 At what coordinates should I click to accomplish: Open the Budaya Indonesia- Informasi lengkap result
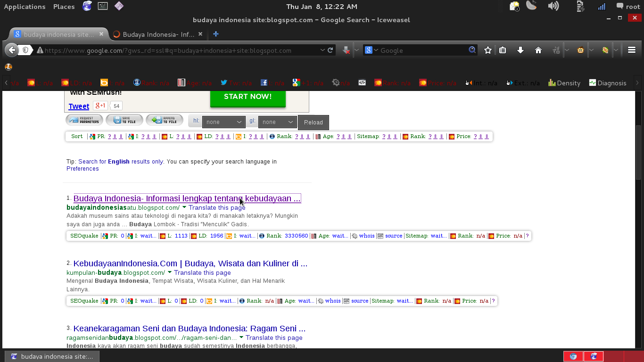click(x=187, y=198)
